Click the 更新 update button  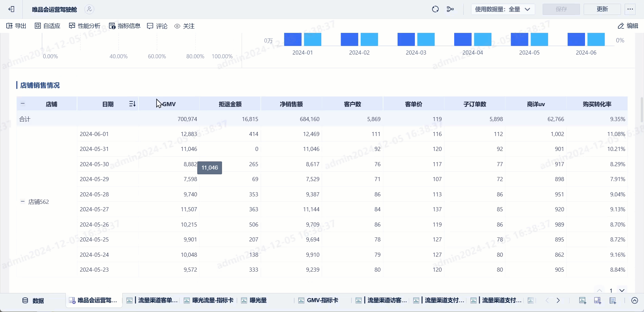(602, 9)
